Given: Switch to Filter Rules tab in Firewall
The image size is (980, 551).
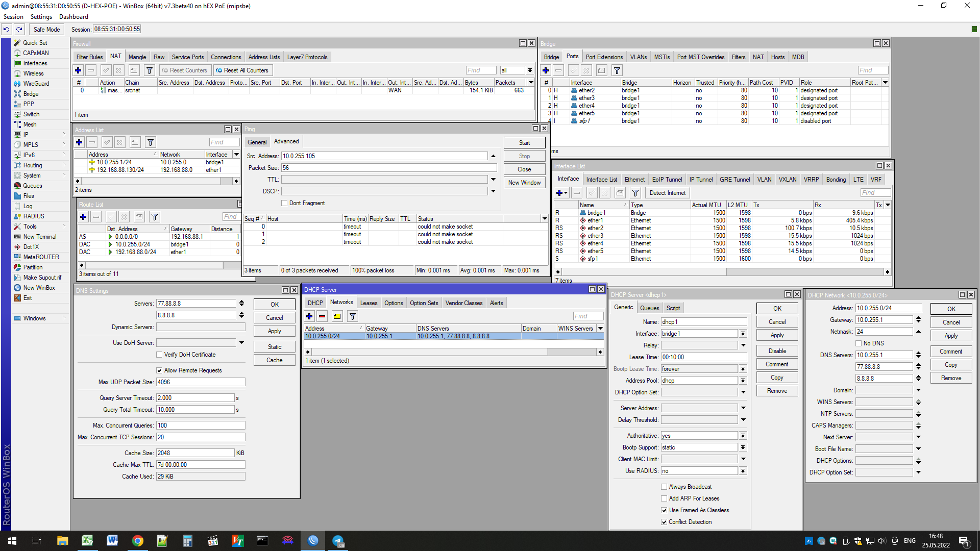Looking at the screenshot, I should 89,57.
